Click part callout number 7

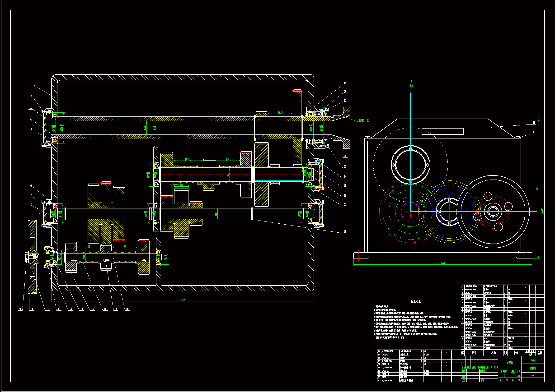[x=31, y=195]
